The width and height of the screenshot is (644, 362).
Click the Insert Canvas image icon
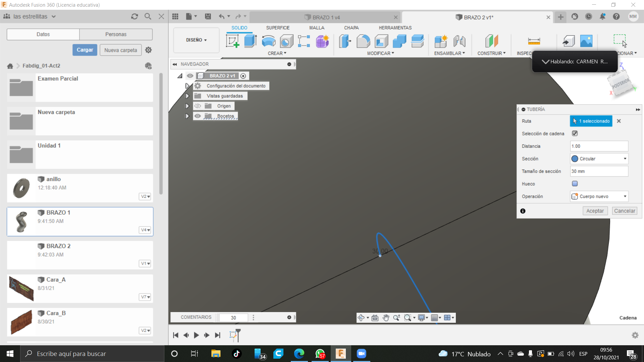[x=586, y=41]
